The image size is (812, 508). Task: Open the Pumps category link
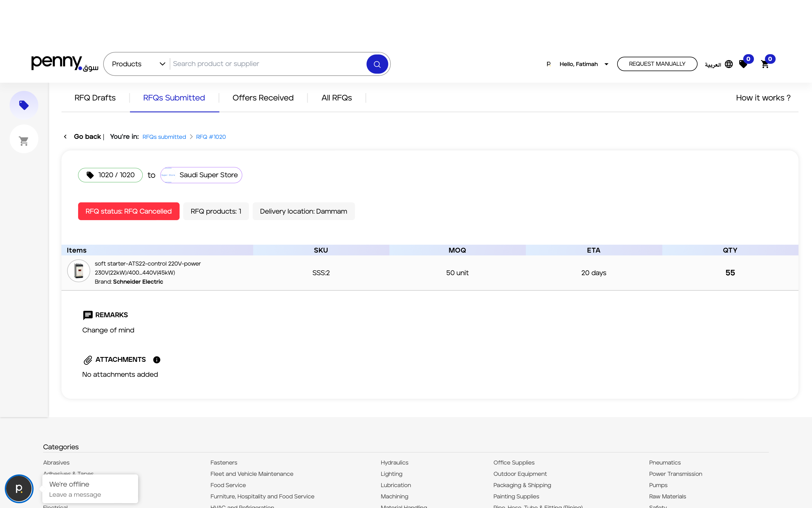click(x=658, y=485)
